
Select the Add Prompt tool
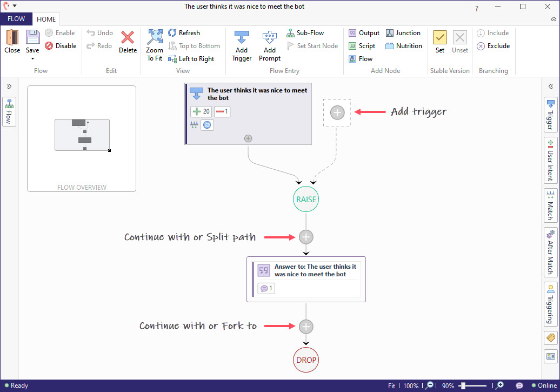pyautogui.click(x=269, y=45)
